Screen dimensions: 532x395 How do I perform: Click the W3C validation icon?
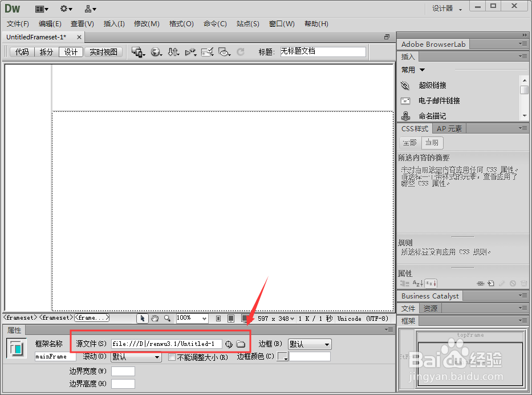point(190,52)
